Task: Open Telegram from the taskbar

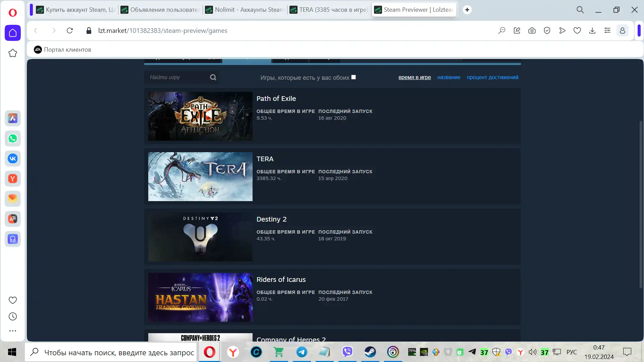Action: click(x=302, y=352)
